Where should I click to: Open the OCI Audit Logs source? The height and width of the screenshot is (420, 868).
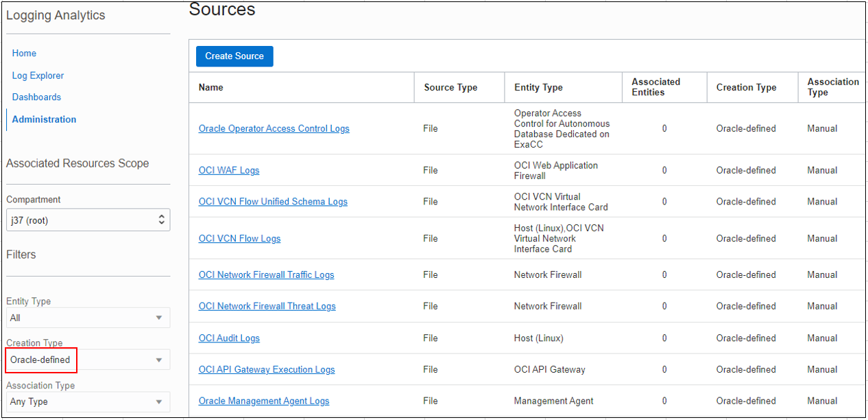click(229, 338)
